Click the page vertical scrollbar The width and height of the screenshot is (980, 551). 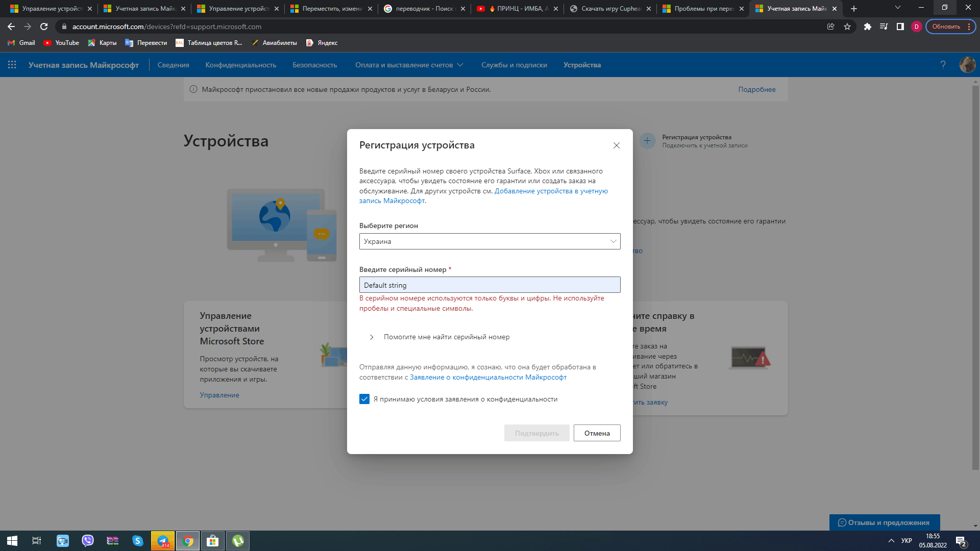click(x=975, y=278)
